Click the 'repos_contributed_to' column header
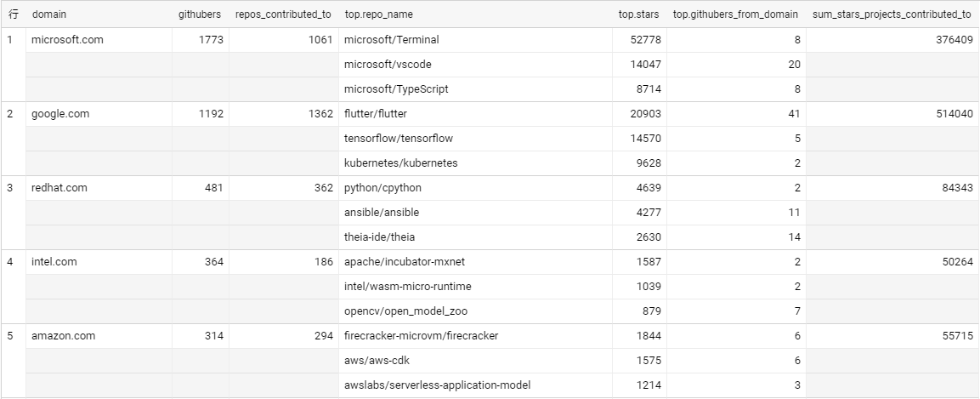Viewport: 980px width, 399px height. [x=283, y=14]
